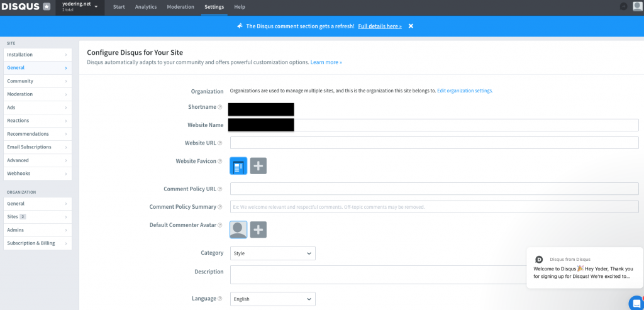Click the Website URL help icon
Image resolution: width=644 pixels, height=310 pixels.
219,143
